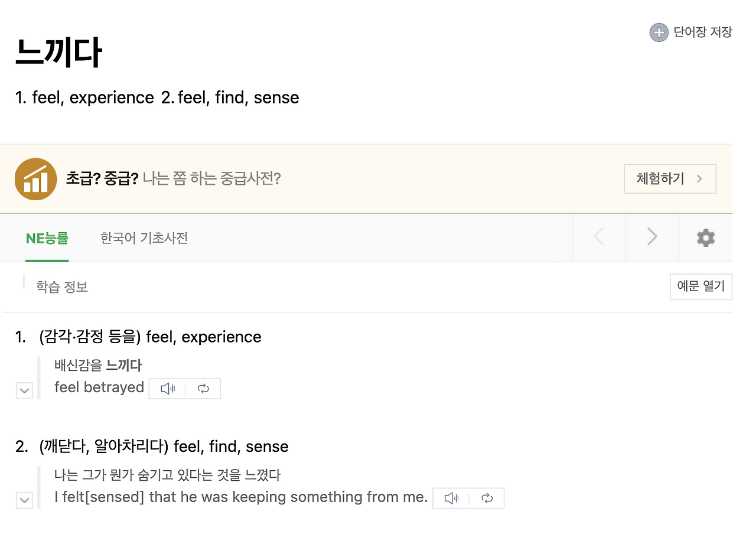756x544 pixels.
Task: Expand the chevron beside 'I felt[sensed]' example
Action: tap(24, 500)
